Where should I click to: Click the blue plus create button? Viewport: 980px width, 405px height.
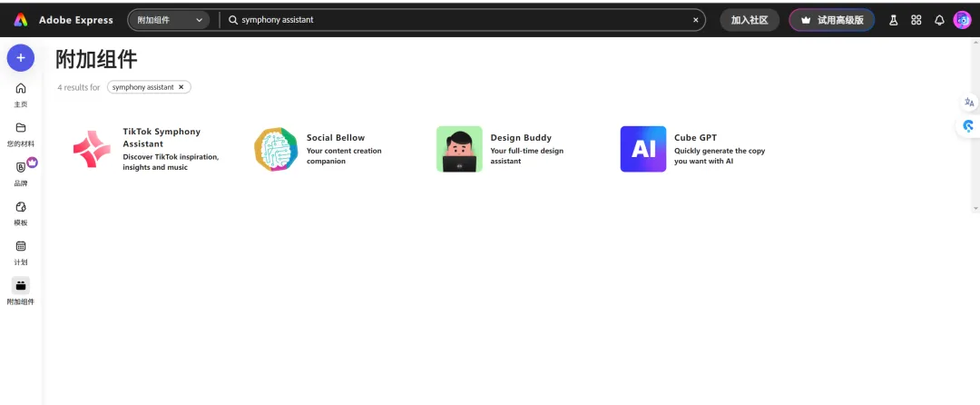(x=21, y=57)
